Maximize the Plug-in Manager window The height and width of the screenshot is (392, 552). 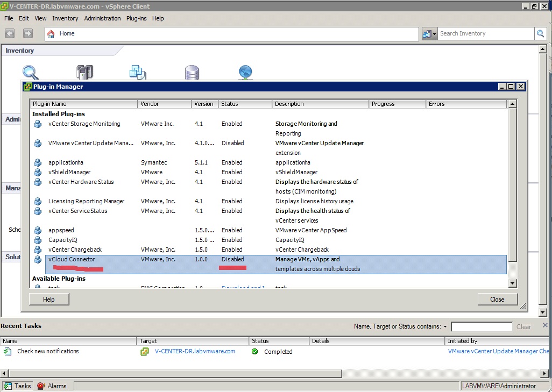[x=511, y=87]
